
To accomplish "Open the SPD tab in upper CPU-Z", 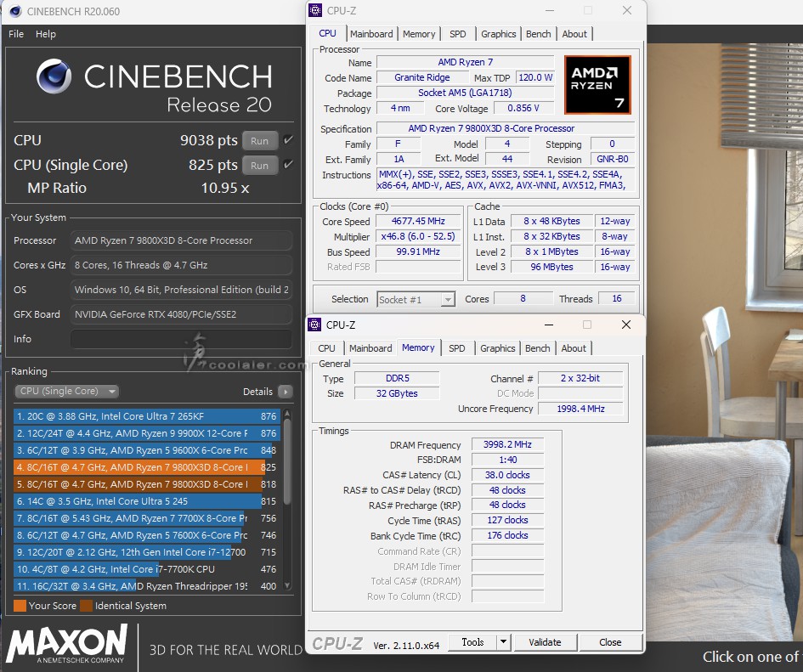I will tap(458, 34).
